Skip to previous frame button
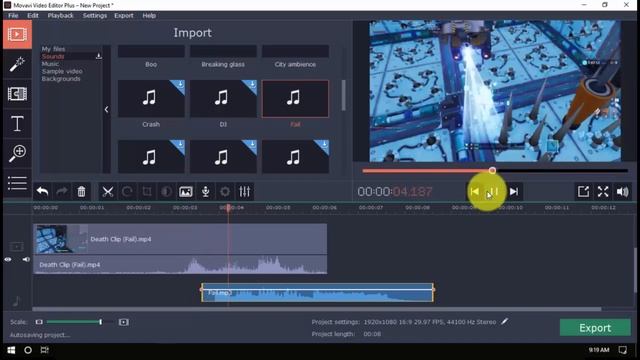Viewport: 640px width, 360px height. click(474, 191)
